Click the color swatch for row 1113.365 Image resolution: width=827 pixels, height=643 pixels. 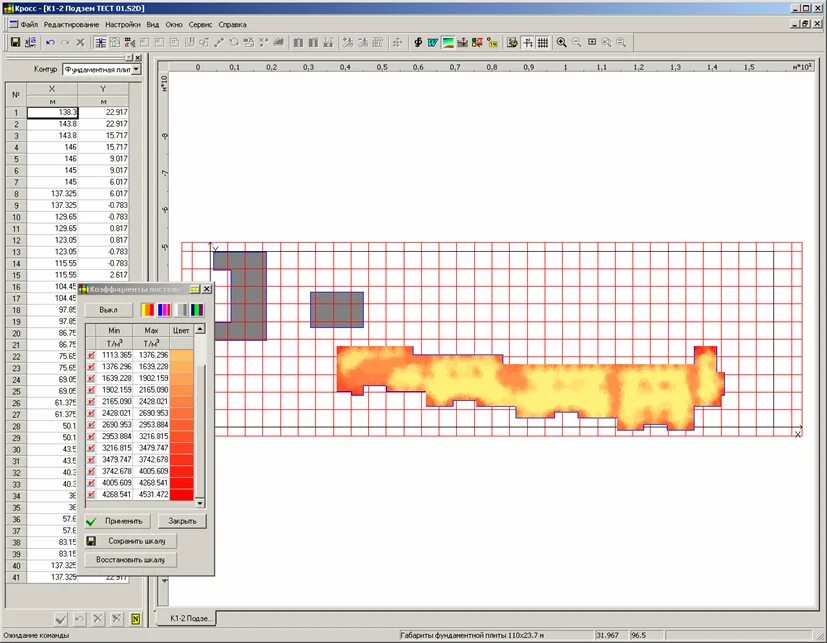pos(181,355)
